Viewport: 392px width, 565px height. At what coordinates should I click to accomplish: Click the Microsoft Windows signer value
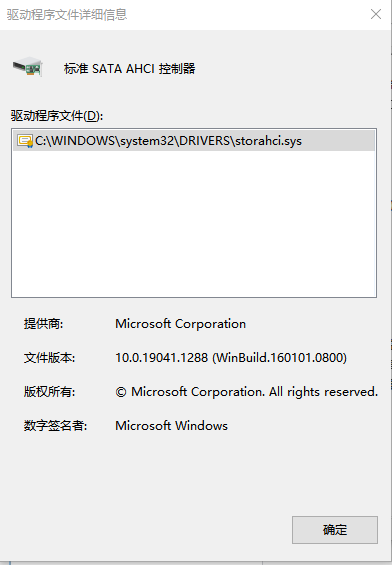172,426
